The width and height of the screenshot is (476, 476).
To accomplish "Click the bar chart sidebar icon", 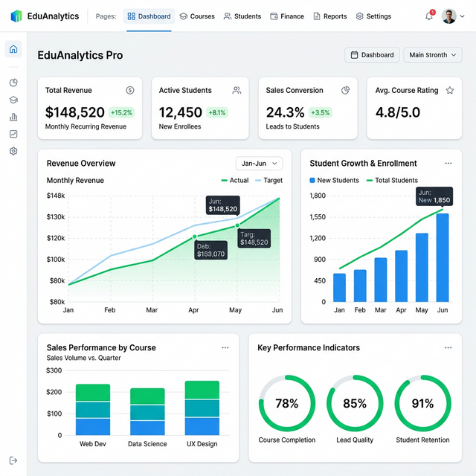I will 13,117.
